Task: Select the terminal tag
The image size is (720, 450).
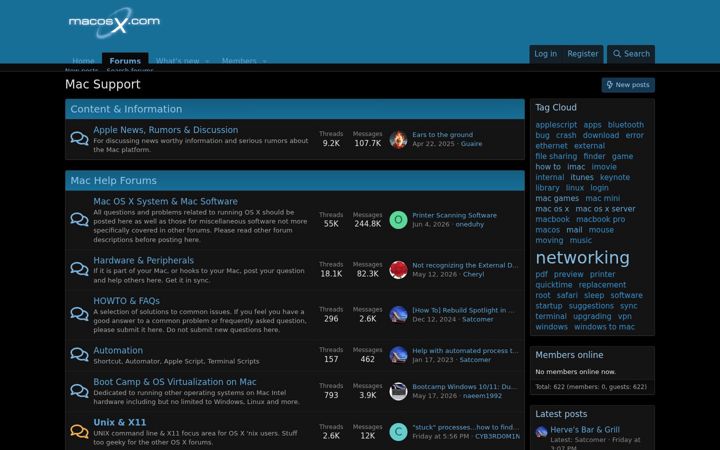Action: tap(551, 316)
